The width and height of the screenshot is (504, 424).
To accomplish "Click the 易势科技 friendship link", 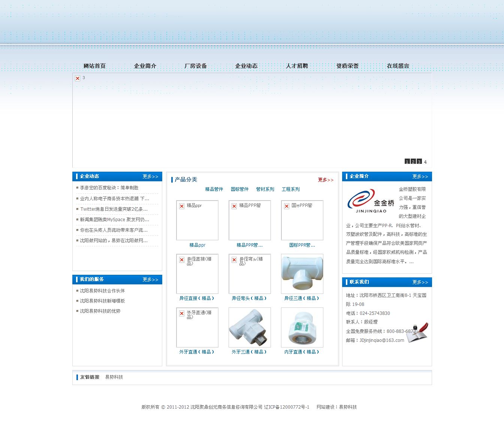I will (x=115, y=377).
